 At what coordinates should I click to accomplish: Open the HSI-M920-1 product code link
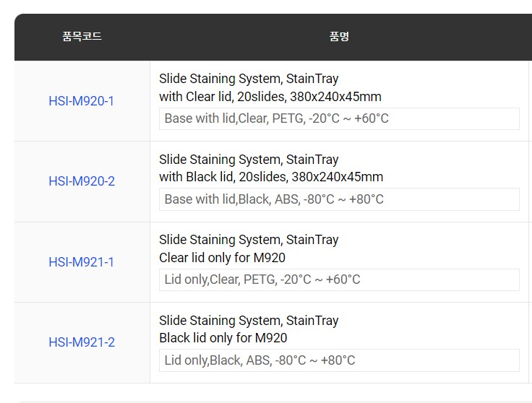pyautogui.click(x=82, y=101)
